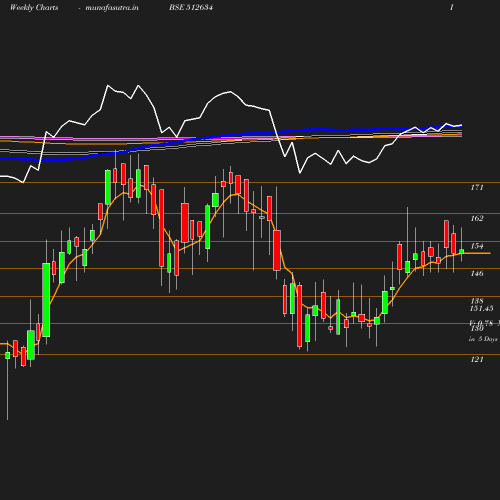Viewport: 500px width, 500px height.
Task: Click the 146 price level label
Action: [x=477, y=273]
